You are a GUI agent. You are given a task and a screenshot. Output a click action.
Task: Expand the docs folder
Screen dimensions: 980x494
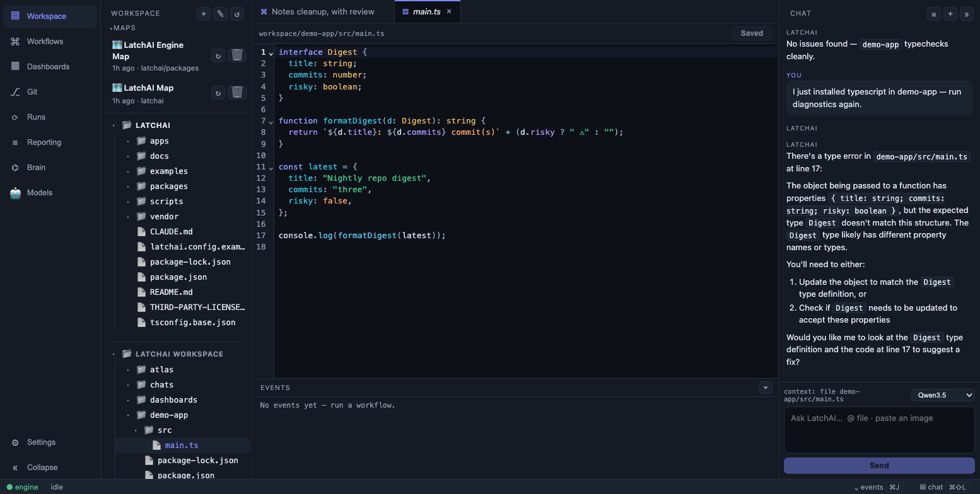[x=129, y=156]
